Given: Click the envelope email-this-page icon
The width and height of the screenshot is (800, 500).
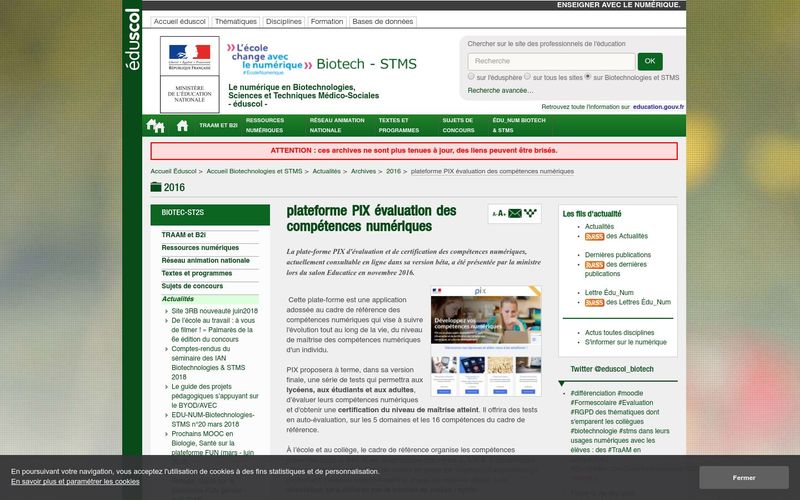Looking at the screenshot, I should 515,213.
